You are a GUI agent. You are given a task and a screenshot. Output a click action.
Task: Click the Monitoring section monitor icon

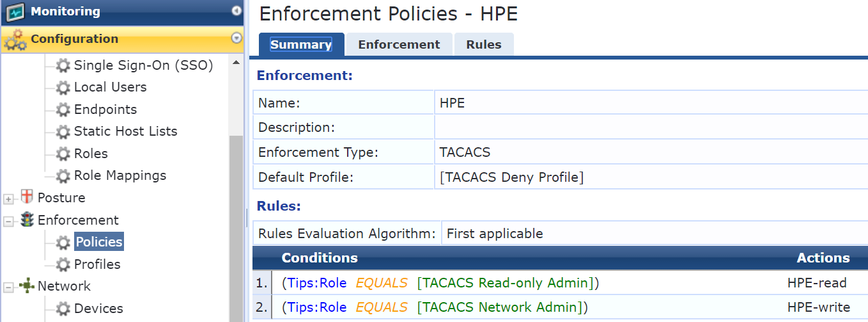[x=15, y=12]
